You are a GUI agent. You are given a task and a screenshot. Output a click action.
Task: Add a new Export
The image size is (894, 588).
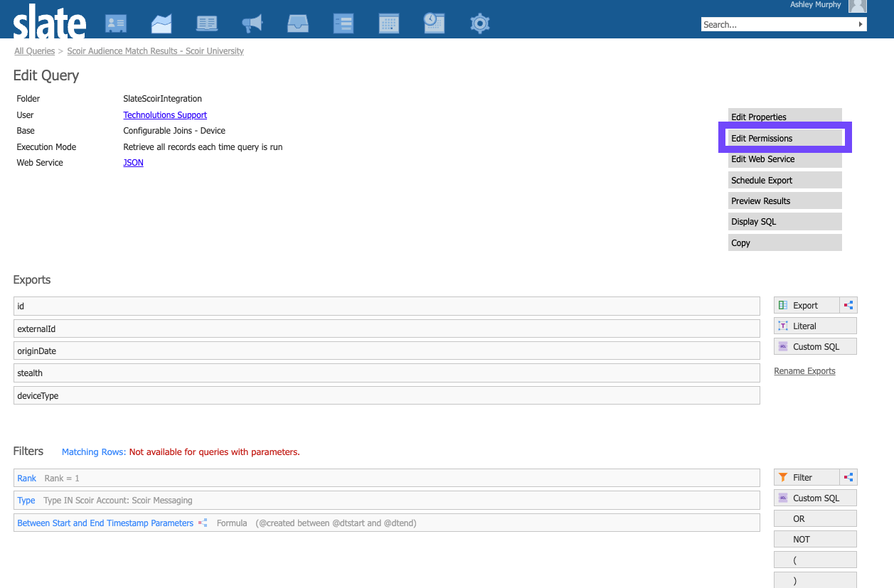(807, 305)
